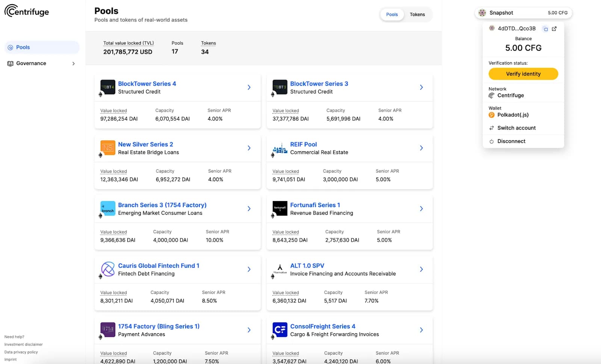Open BlockTower Series 3 pool logo
The height and width of the screenshot is (364, 601).
tap(280, 87)
